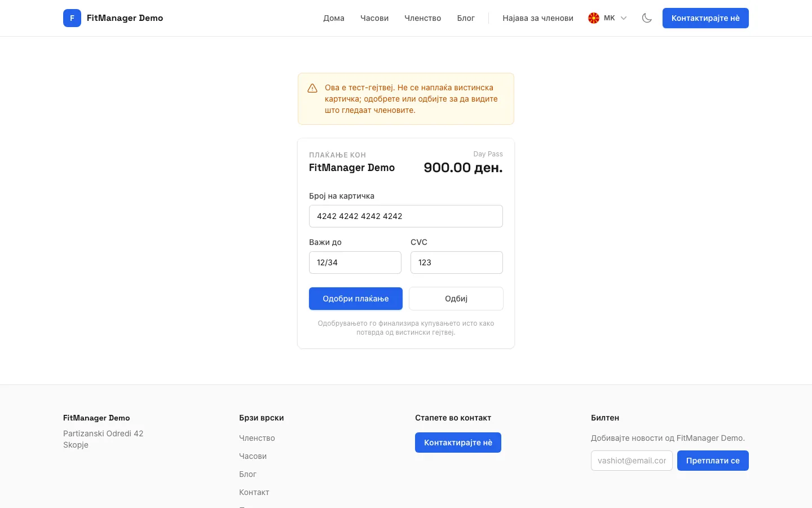This screenshot has width=812, height=508.
Task: Click the Брзи врски footer heading
Action: pyautogui.click(x=262, y=418)
